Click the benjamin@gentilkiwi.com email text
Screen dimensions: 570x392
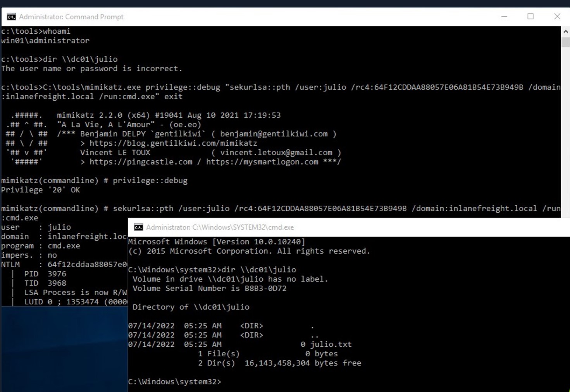[274, 134]
